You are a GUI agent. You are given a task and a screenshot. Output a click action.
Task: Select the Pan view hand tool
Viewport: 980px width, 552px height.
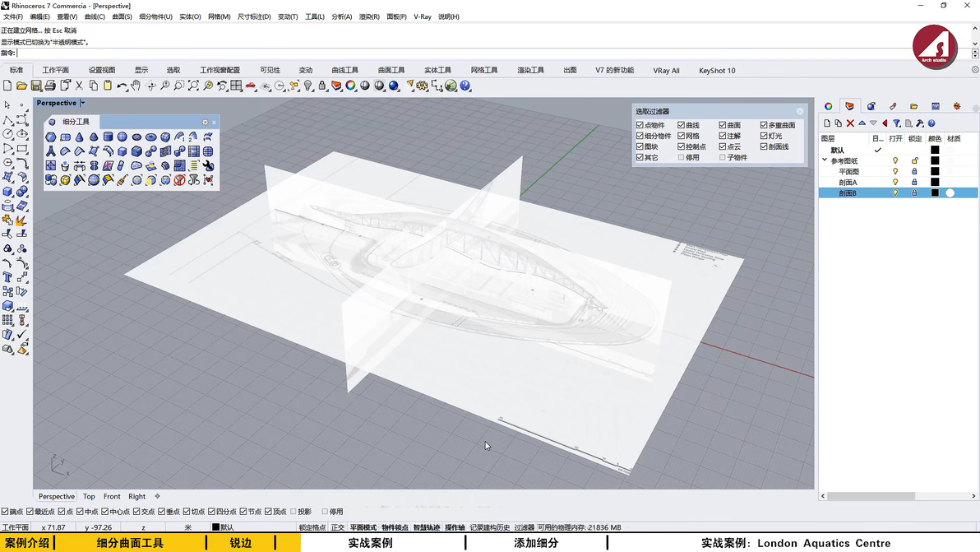tap(136, 86)
